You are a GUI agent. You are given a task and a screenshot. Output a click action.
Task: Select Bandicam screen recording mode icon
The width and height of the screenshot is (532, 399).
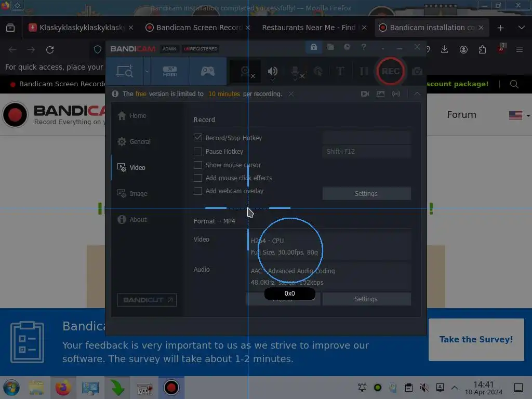[125, 71]
